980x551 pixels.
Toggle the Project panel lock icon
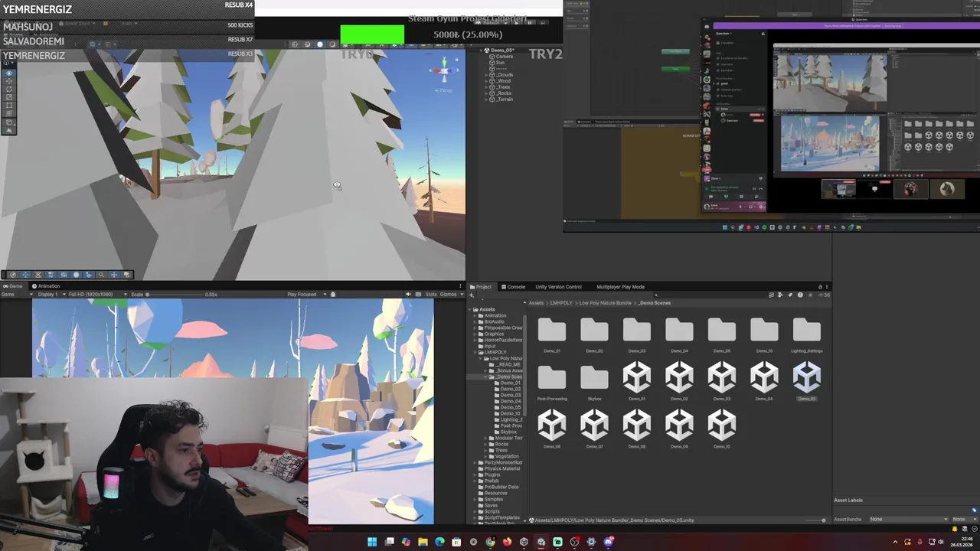(820, 287)
